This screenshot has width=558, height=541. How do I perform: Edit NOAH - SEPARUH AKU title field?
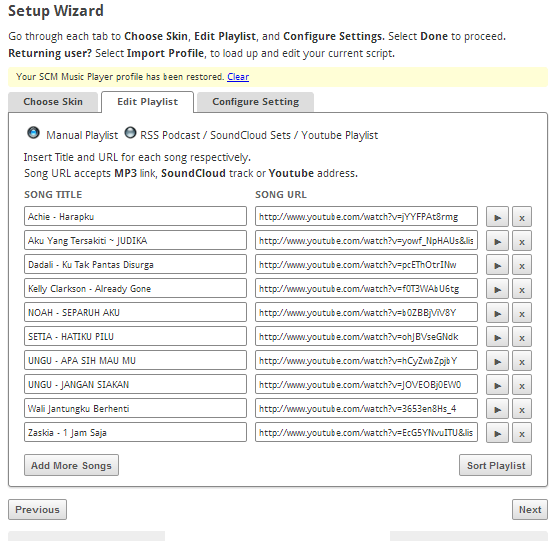pos(135,312)
